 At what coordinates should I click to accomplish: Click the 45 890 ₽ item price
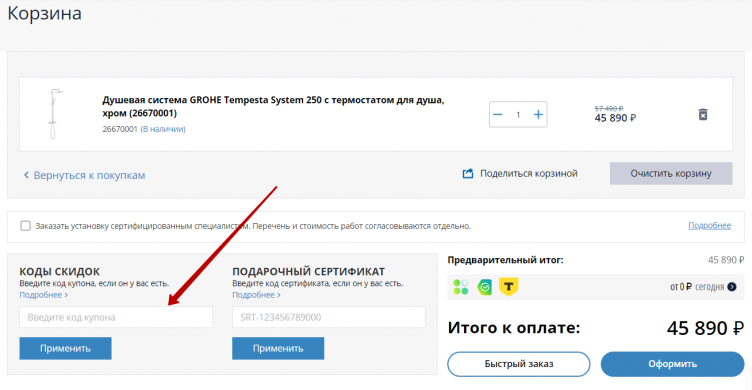[x=615, y=118]
